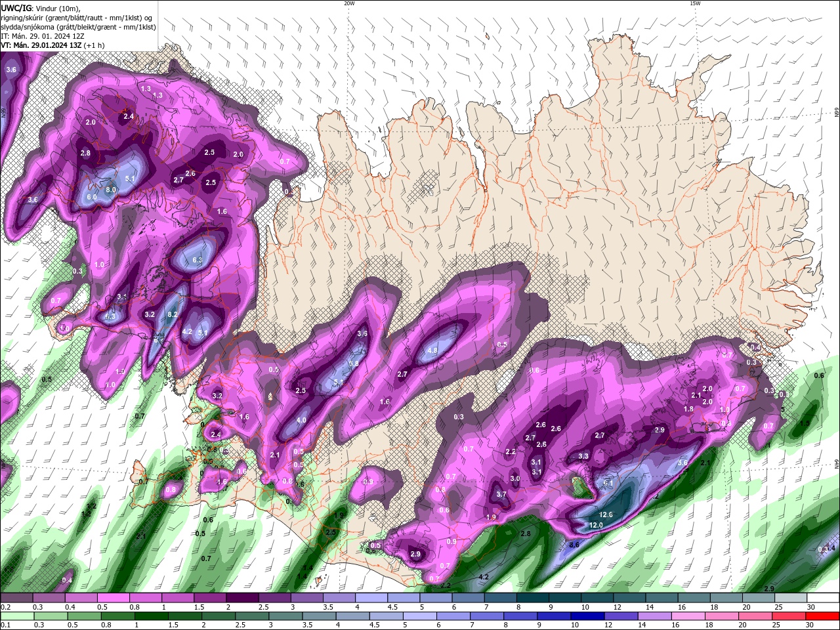Image resolution: width=840 pixels, height=630 pixels.
Task: Pick the top-row legend swatch labeled 4
Action: pyautogui.click(x=371, y=598)
